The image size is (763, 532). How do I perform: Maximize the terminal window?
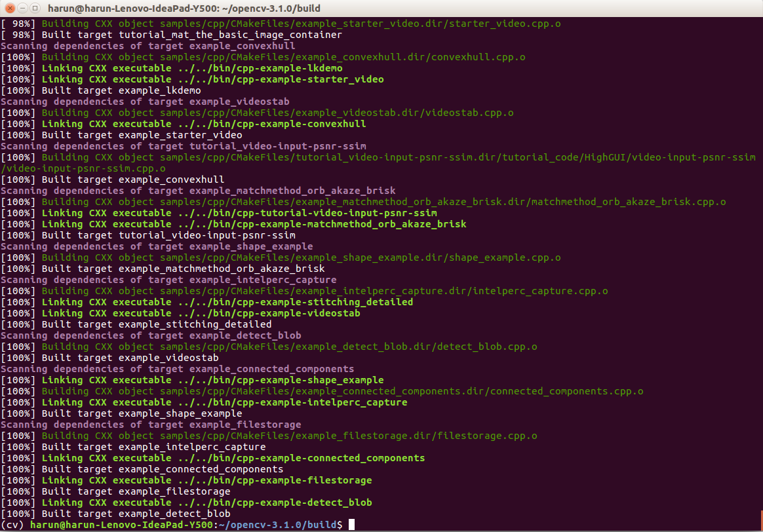click(x=35, y=8)
